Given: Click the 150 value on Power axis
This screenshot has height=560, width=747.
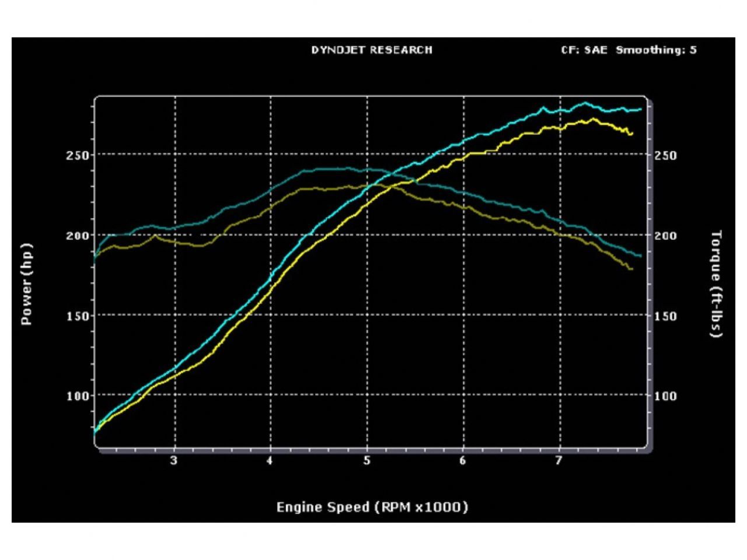Looking at the screenshot, I should [x=77, y=316].
